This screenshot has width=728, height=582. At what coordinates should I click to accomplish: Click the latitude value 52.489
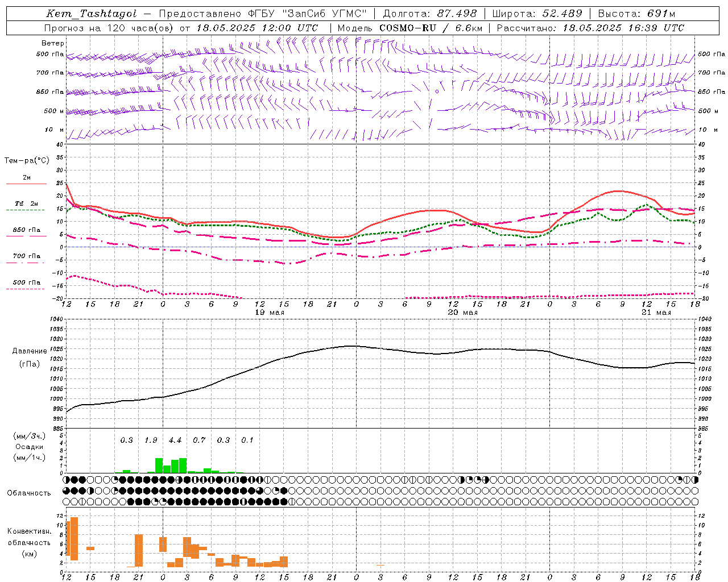tap(561, 14)
